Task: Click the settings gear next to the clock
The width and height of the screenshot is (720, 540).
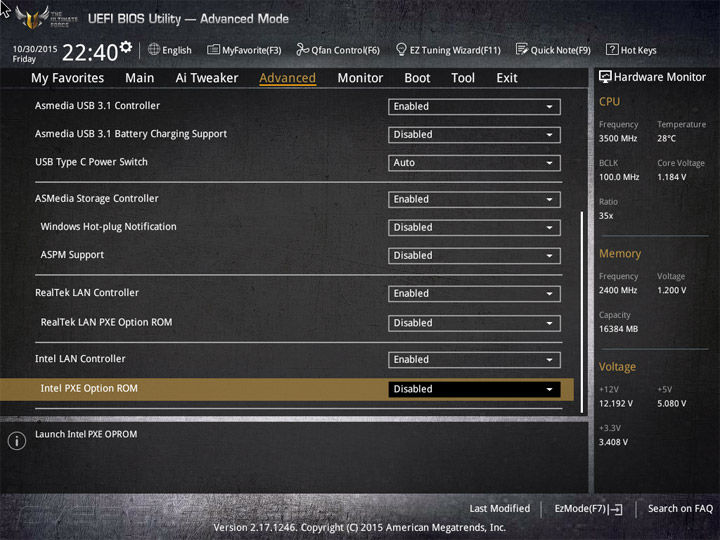Action: click(125, 47)
